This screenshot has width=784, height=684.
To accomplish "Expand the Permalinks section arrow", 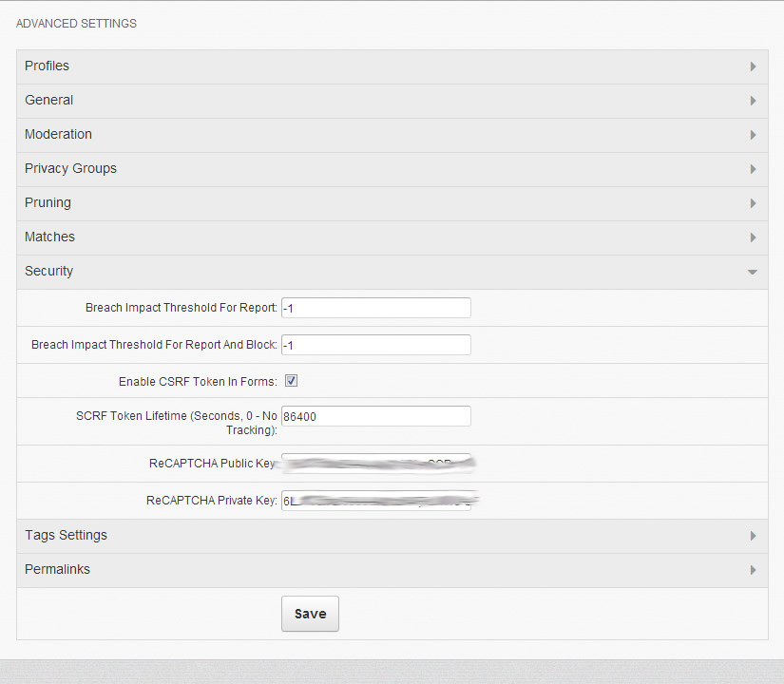I will [x=753, y=570].
